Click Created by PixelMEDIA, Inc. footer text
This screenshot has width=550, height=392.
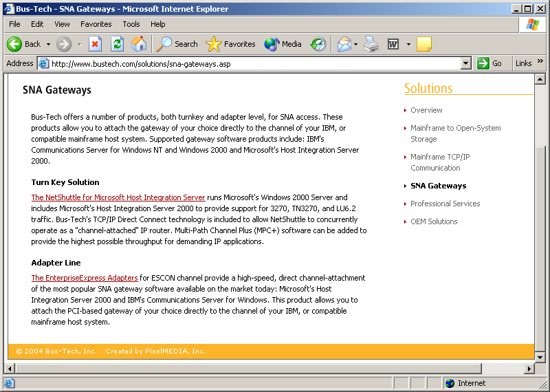(155, 351)
